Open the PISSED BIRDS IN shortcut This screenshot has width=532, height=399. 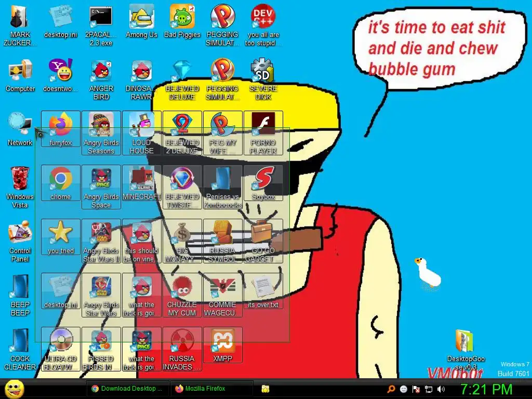coord(101,349)
